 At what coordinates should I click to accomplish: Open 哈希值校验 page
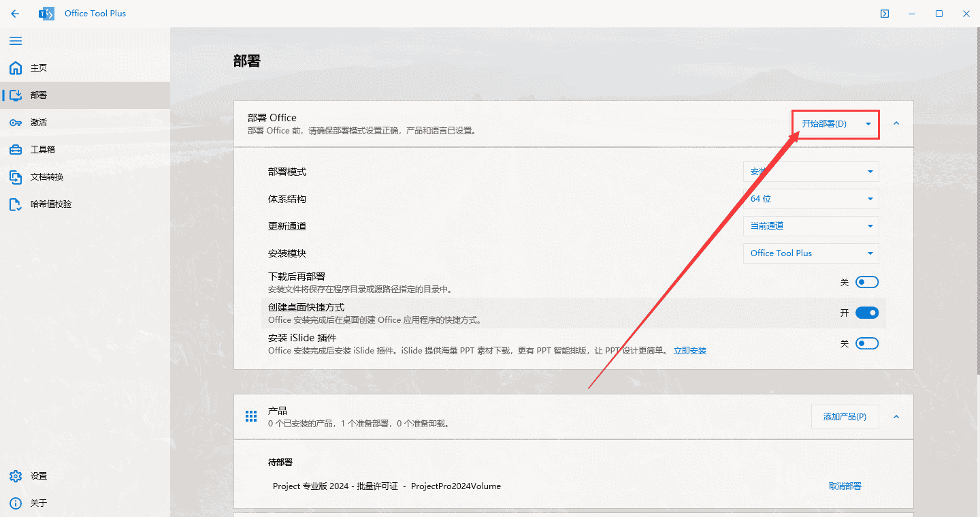(x=85, y=204)
